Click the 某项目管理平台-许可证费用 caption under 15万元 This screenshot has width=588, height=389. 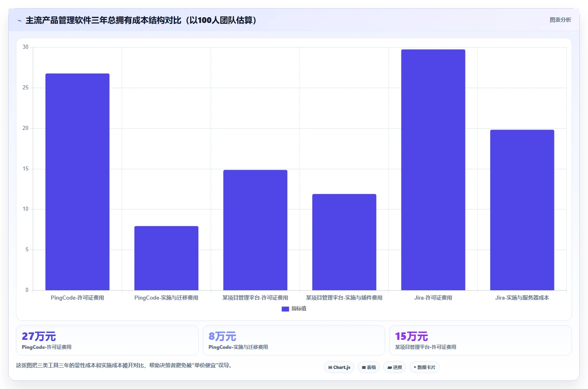pyautogui.click(x=426, y=347)
